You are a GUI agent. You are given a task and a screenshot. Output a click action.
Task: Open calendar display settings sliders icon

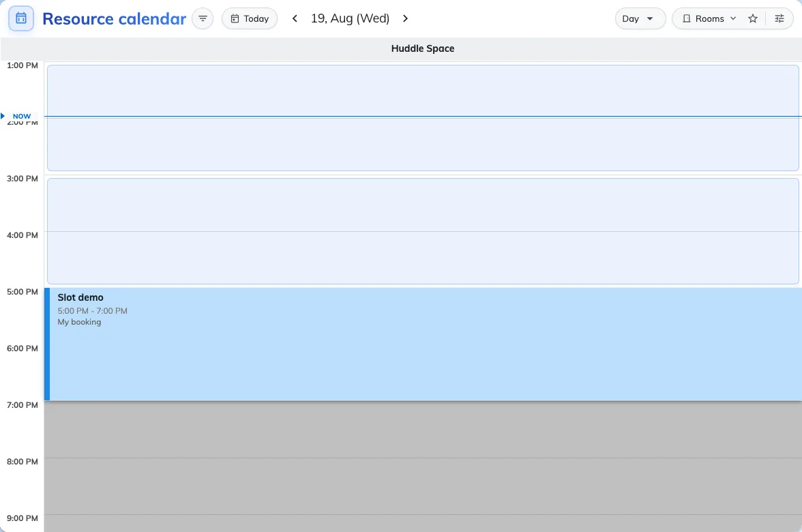(779, 18)
